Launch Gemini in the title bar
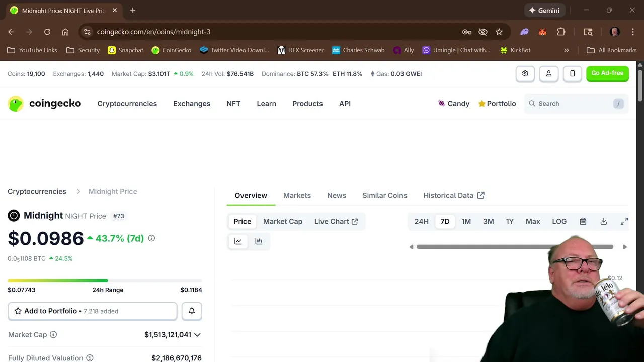Image resolution: width=644 pixels, height=362 pixels. 544,10
